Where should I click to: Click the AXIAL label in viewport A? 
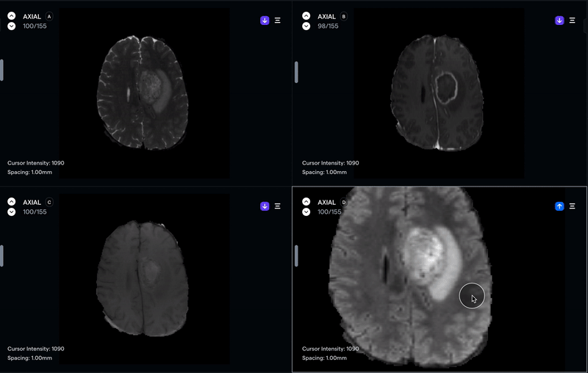point(32,16)
